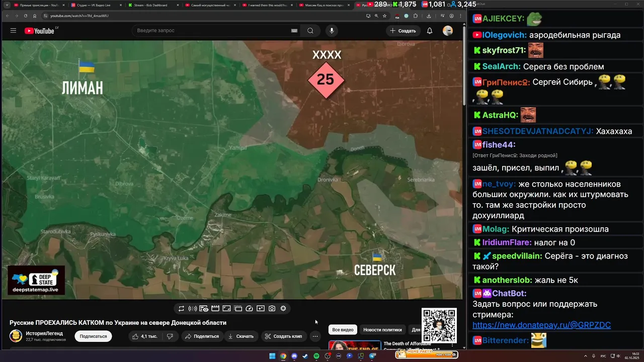Click the on-screen keyboard icon in search

coord(294,31)
